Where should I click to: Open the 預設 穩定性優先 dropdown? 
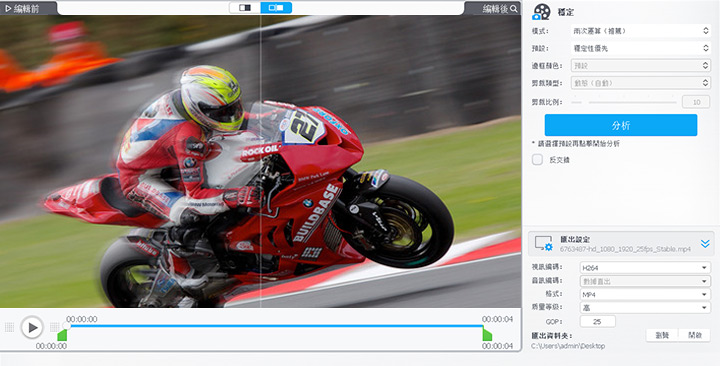click(x=641, y=48)
